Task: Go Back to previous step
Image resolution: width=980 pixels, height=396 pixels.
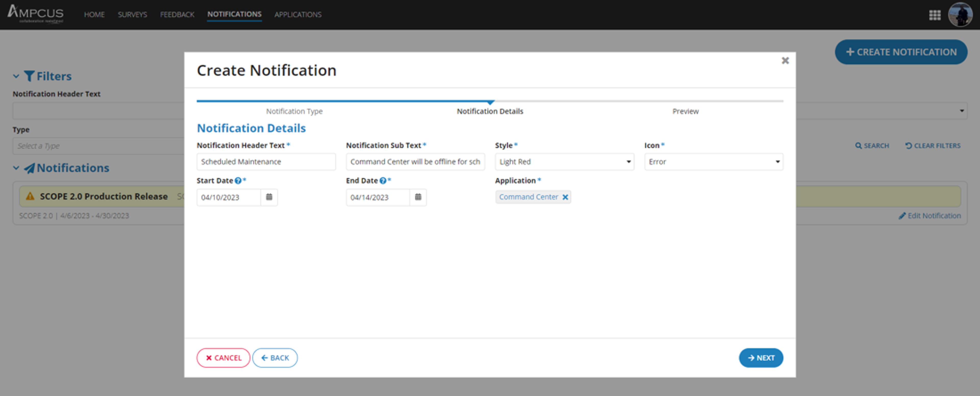Action: [x=275, y=357]
